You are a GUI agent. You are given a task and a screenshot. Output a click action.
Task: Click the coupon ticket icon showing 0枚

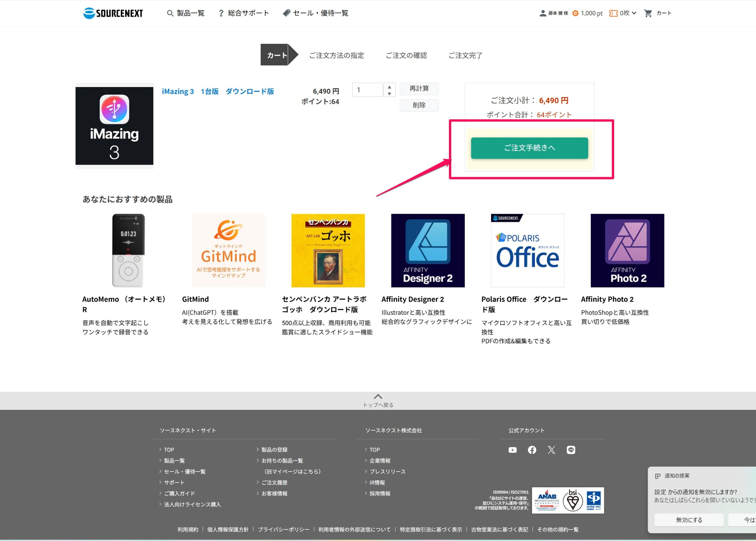613,13
